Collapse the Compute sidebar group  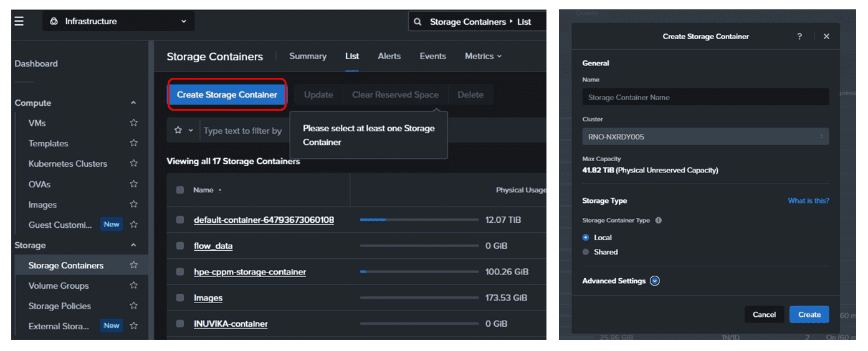[x=133, y=103]
